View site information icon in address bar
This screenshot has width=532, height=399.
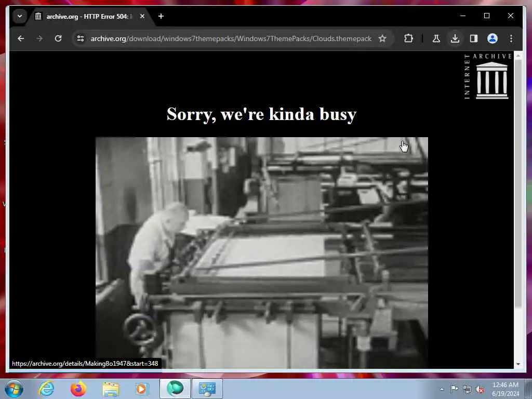pos(81,38)
